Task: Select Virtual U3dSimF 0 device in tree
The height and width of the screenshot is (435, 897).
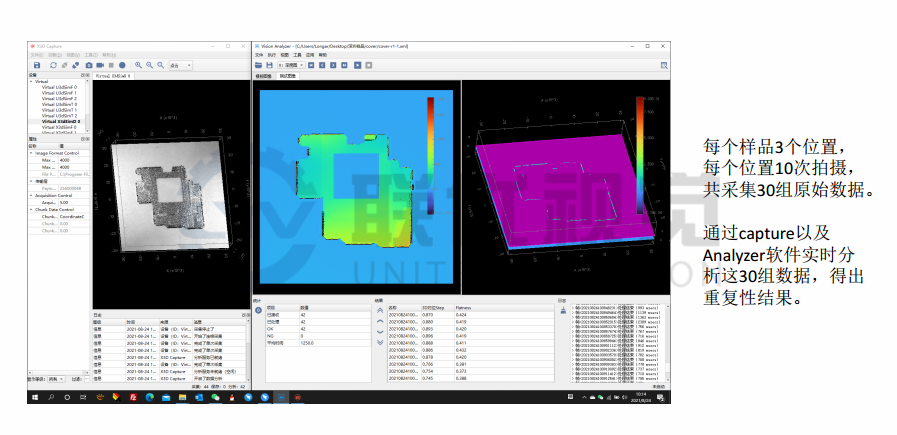Action: (x=59, y=87)
